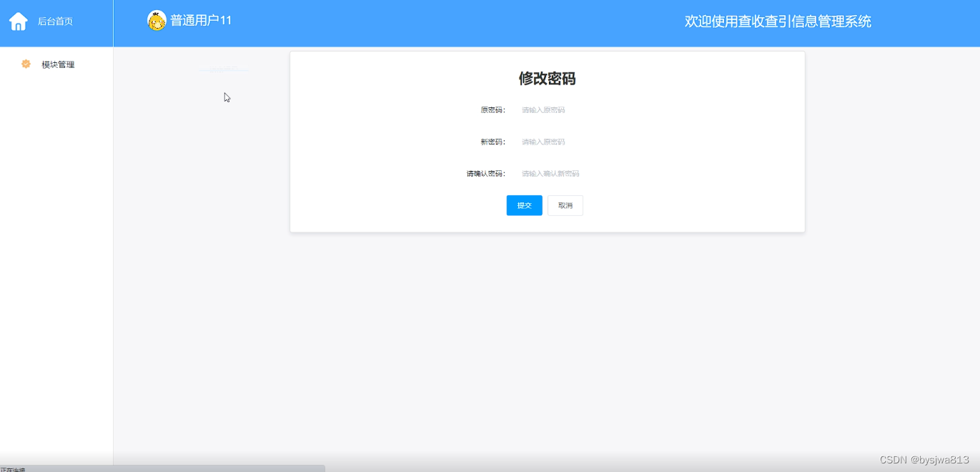The width and height of the screenshot is (980, 472).
Task: Select the 修改密码 heading text
Action: tap(548, 79)
